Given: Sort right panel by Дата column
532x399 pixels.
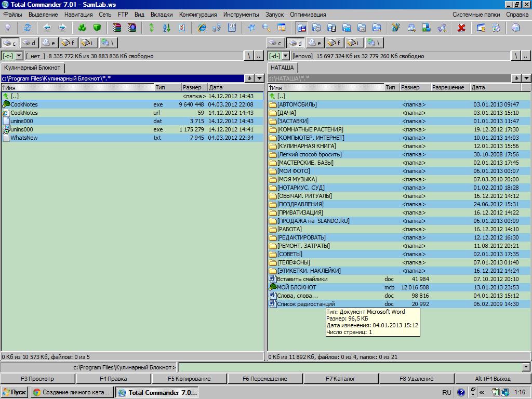Looking at the screenshot, I should click(495, 87).
